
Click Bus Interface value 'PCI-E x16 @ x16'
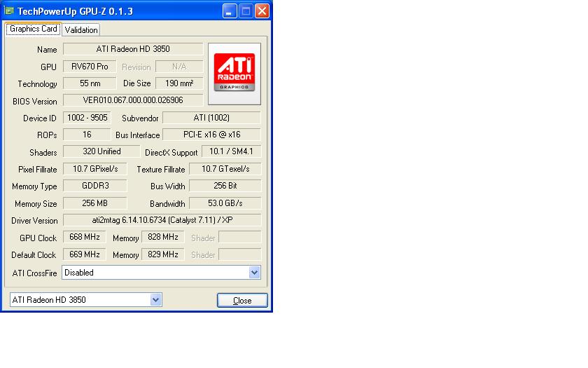[211, 135]
